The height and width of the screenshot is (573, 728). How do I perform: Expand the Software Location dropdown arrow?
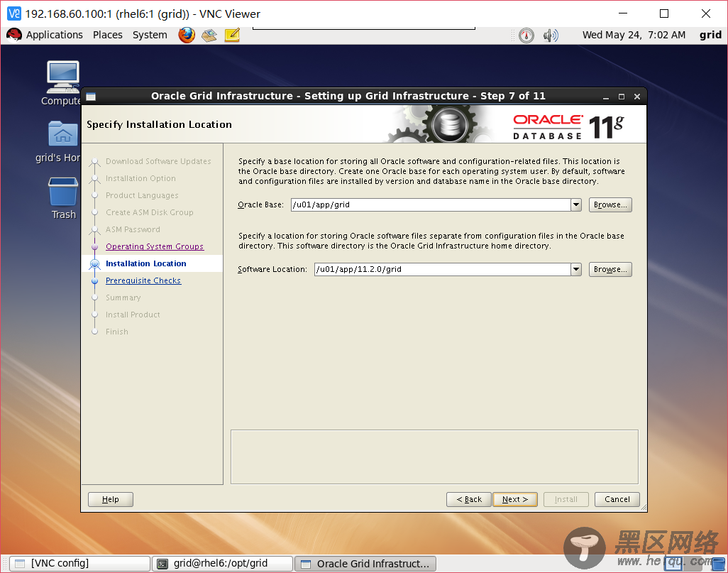coord(575,269)
